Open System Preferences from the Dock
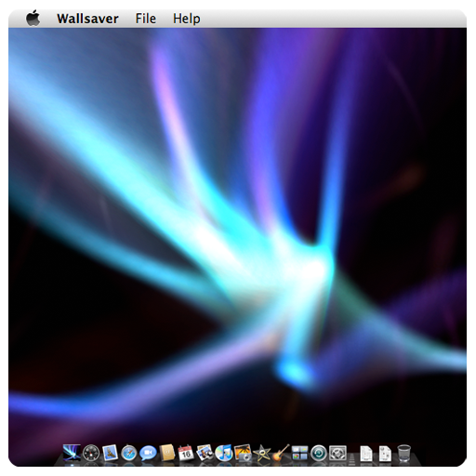The image size is (476, 476). tap(337, 454)
